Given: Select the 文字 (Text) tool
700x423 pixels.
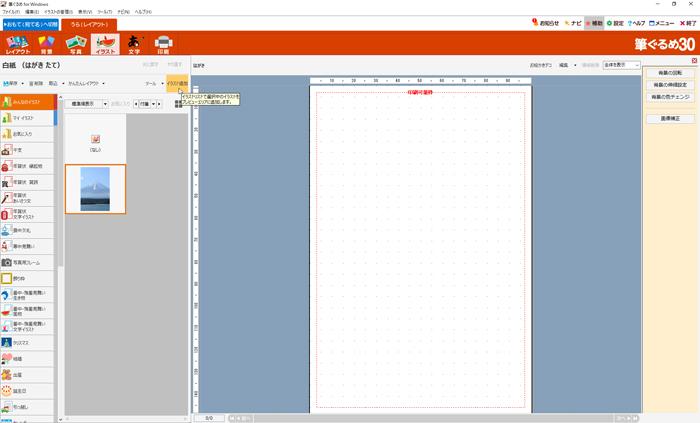Looking at the screenshot, I should (134, 44).
